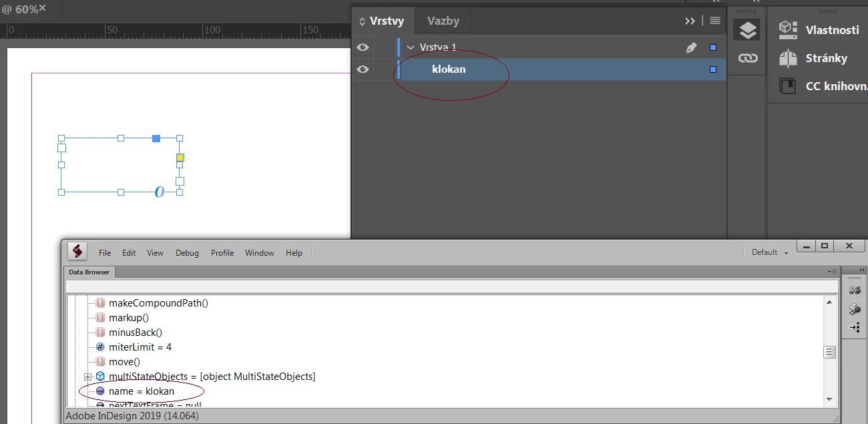This screenshot has height=424, width=868.
Task: Click the number icon beside miterLimit
Action: (x=100, y=347)
